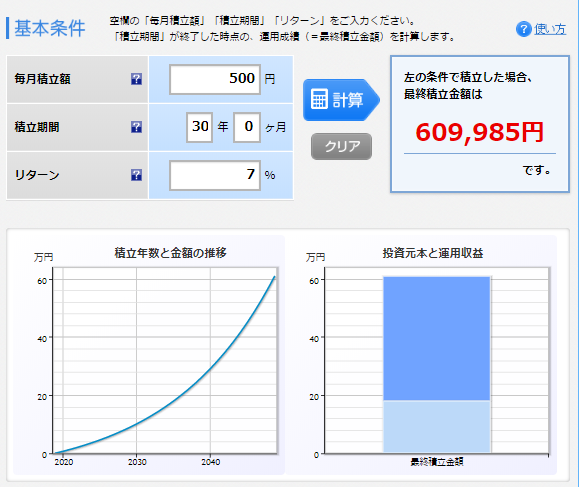Open the 使い方 link
The width and height of the screenshot is (579, 500).
[550, 29]
